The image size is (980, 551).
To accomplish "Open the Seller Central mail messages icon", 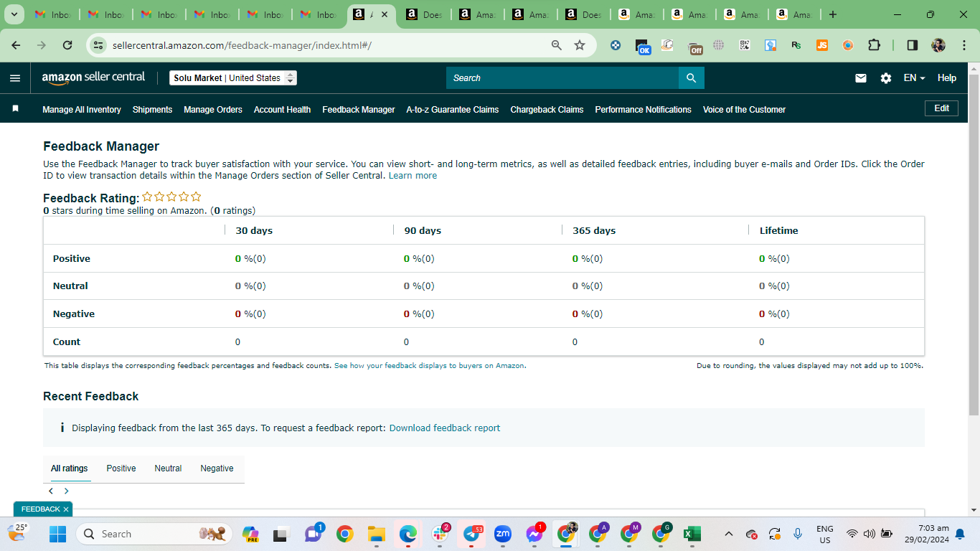I will (861, 78).
